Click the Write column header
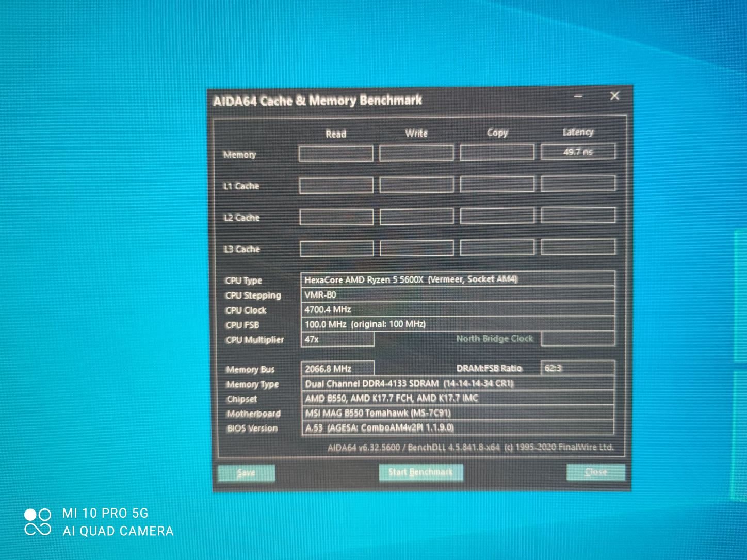 416,133
